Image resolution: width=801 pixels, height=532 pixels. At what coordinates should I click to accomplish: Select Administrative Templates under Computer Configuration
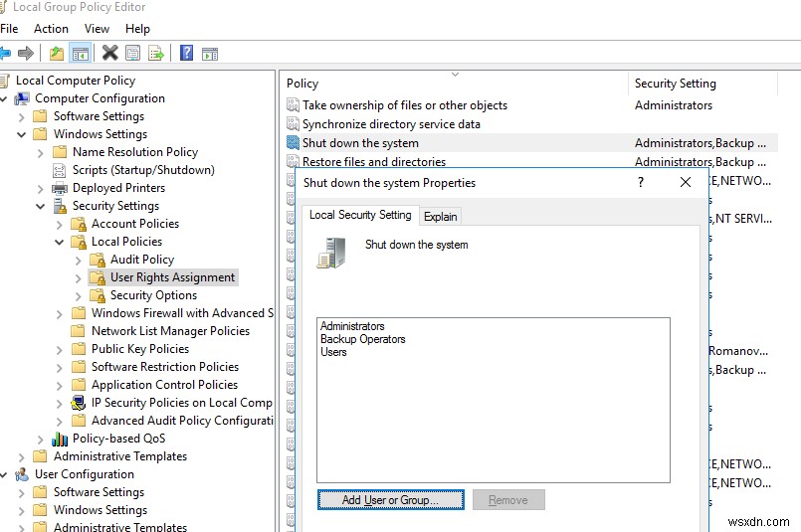[120, 456]
